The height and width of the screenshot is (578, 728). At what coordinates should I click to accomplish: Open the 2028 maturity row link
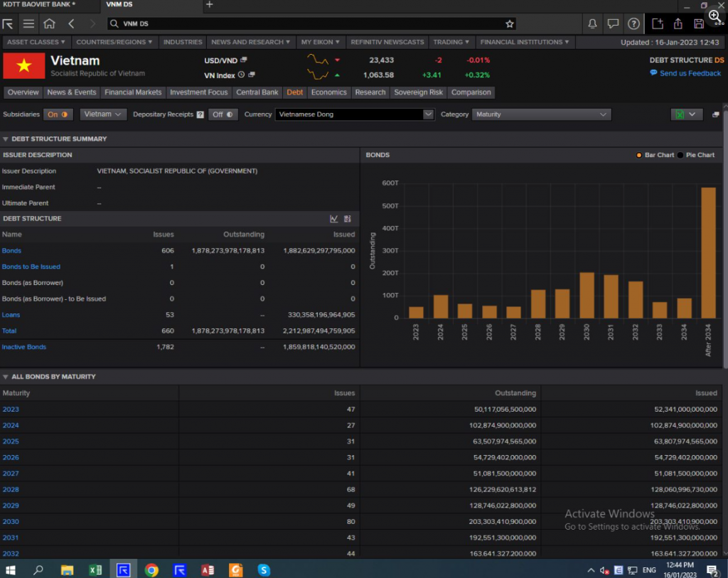tap(11, 490)
